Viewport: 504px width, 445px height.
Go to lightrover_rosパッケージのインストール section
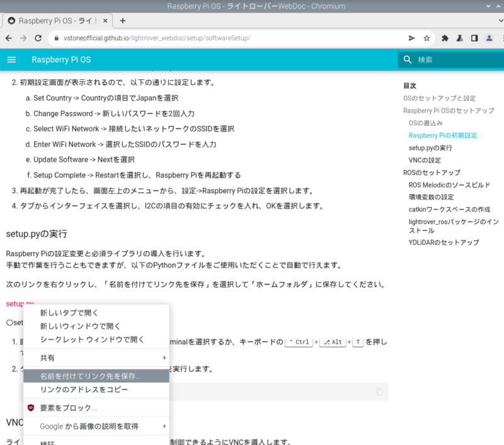[x=454, y=226]
